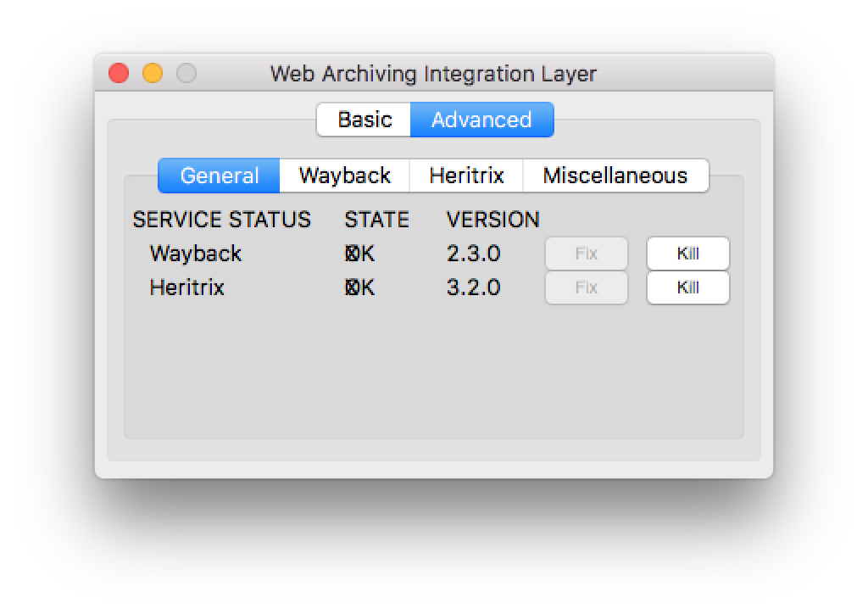This screenshot has width=868, height=614.
Task: Close the Web Archiving Integration Layer window
Action: (119, 73)
